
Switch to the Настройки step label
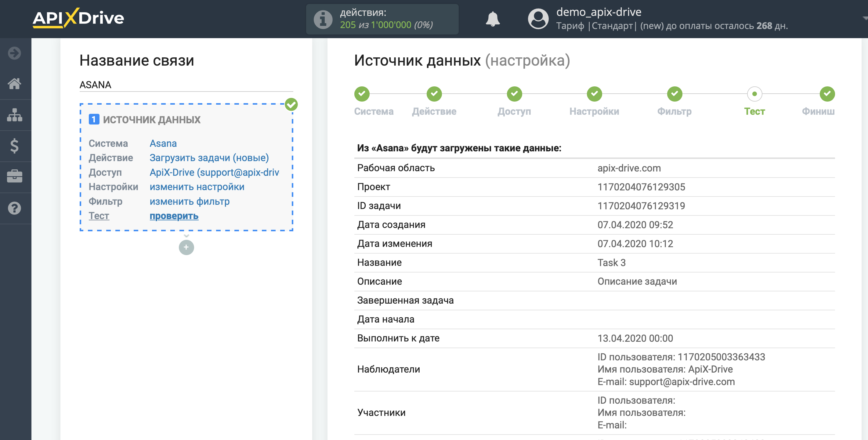(x=595, y=111)
